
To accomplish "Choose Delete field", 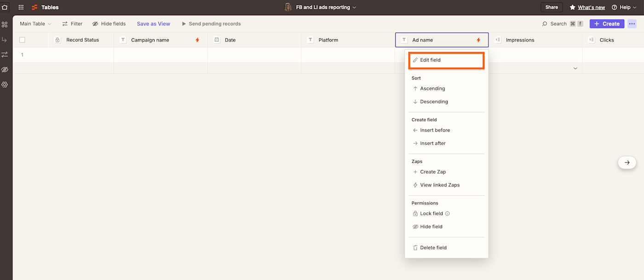I will (x=446, y=248).
